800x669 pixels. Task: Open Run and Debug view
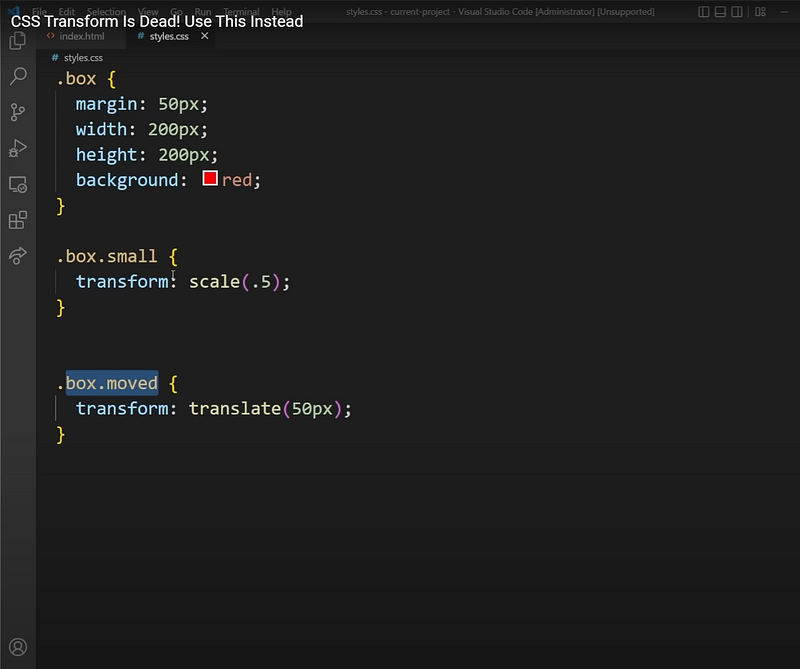pos(18,148)
